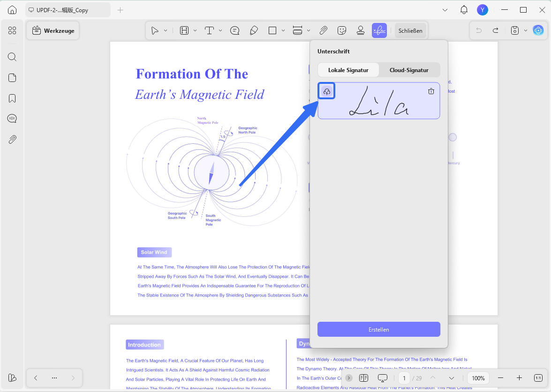Expand the bottom toolbar arrow

pos(348,378)
